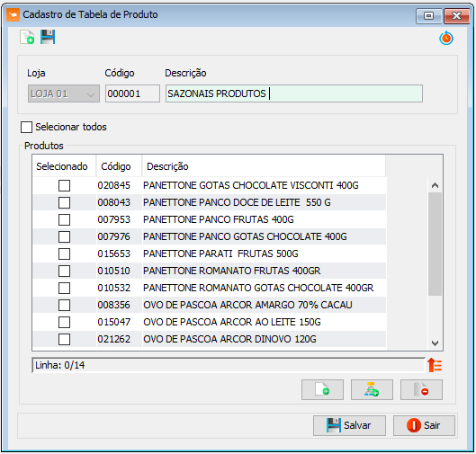Viewport: 476px width, 454px height.
Task: Click the orange app icon in title bar
Action: click(13, 15)
